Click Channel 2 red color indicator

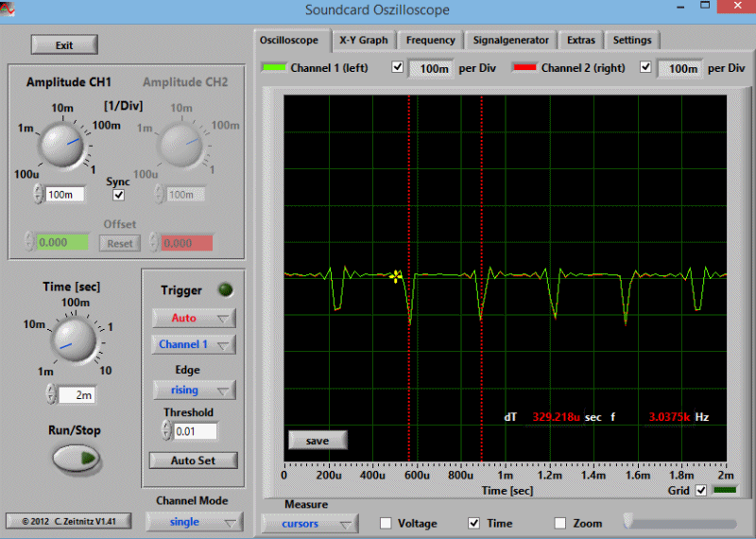[524, 67]
